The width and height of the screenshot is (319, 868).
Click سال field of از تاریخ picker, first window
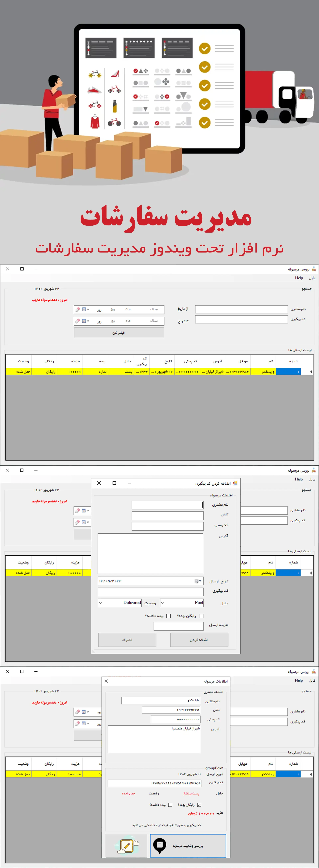(x=154, y=309)
